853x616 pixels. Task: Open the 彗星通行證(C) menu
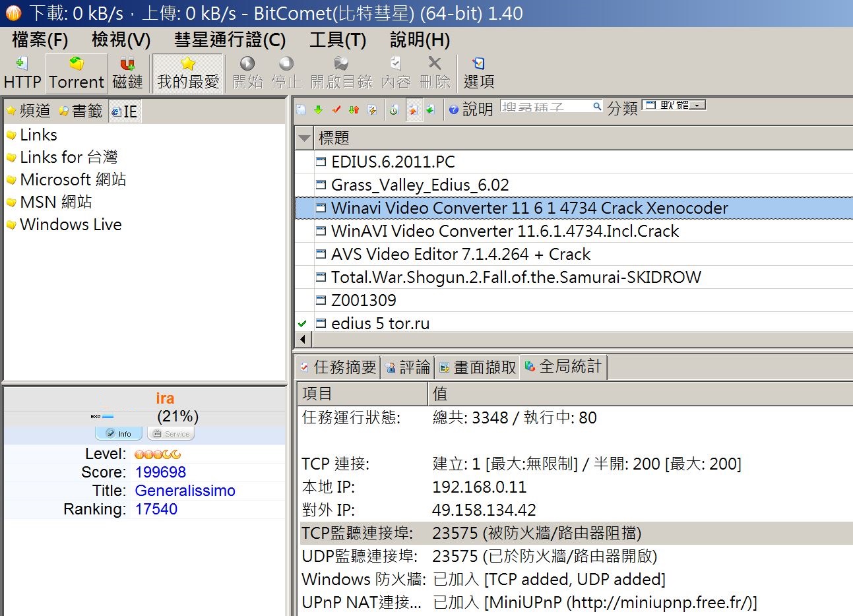coord(230,40)
